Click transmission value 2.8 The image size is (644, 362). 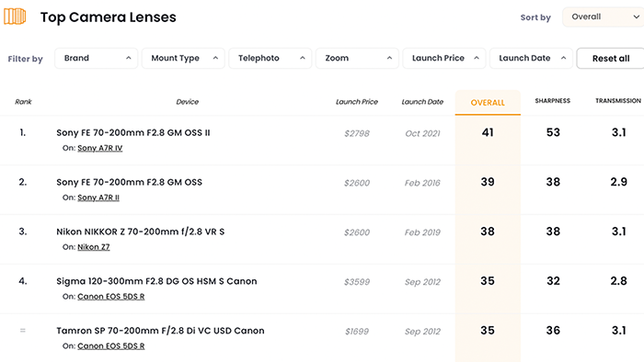(x=618, y=281)
